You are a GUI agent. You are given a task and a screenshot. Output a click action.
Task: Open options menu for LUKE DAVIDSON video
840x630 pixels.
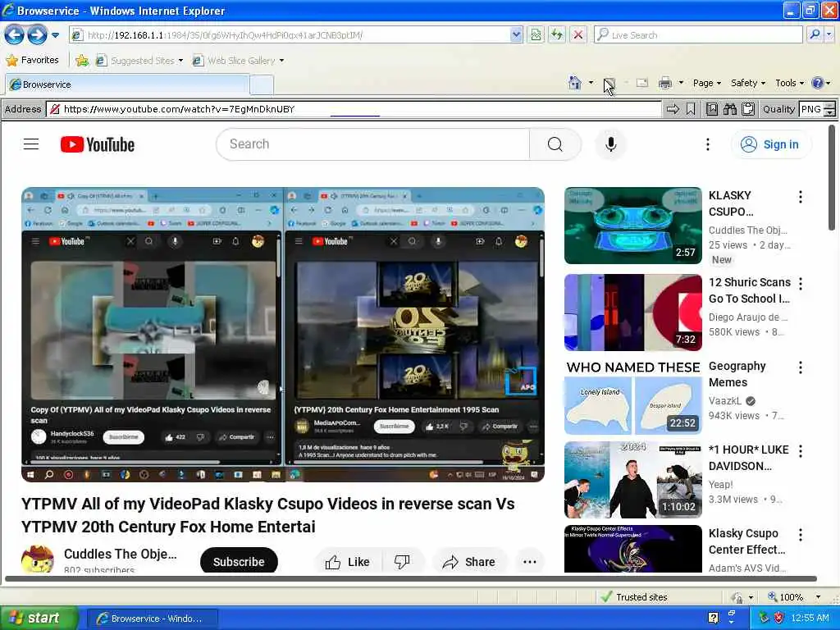pos(801,451)
